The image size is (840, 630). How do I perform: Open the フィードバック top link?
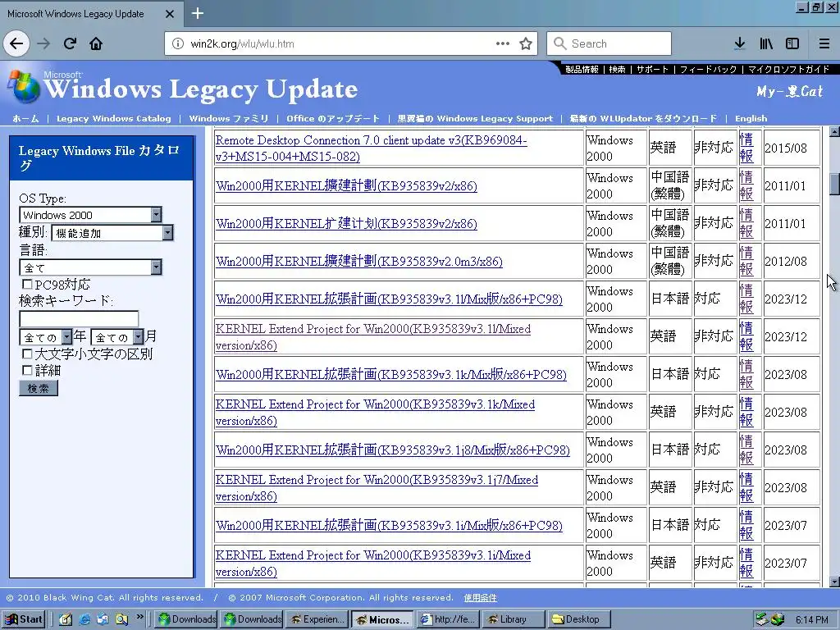click(x=708, y=69)
